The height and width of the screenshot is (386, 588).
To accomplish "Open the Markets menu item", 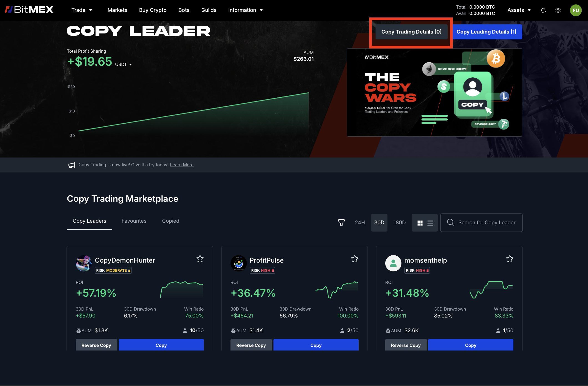I will tap(117, 10).
